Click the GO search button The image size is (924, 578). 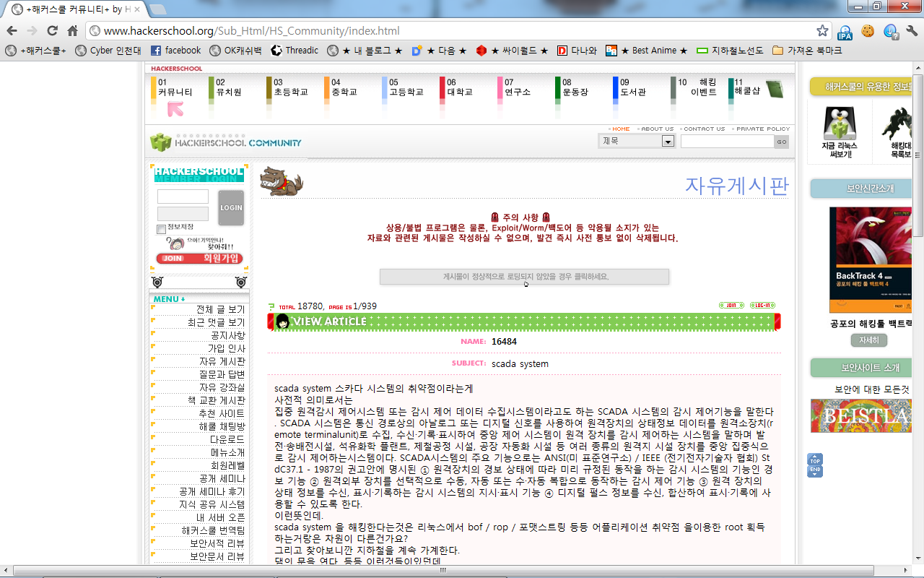click(782, 142)
